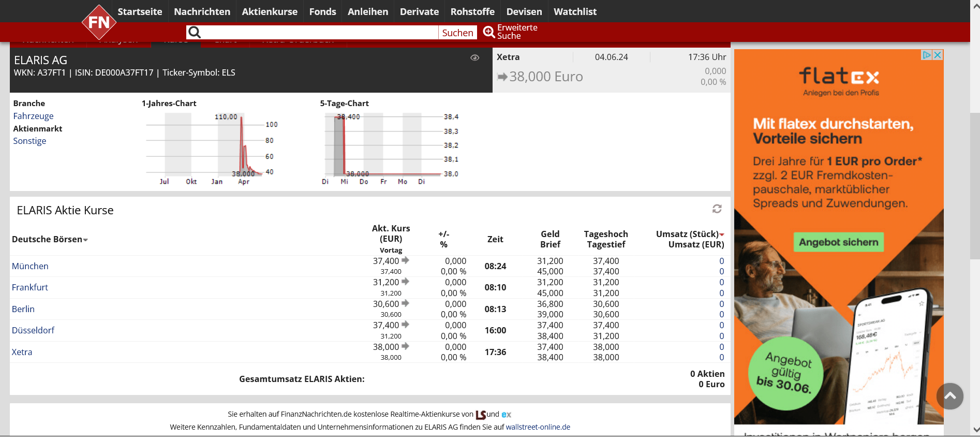The height and width of the screenshot is (440, 980).
Task: Sort by Umsatz (Stück) column arrow
Action: [x=722, y=234]
